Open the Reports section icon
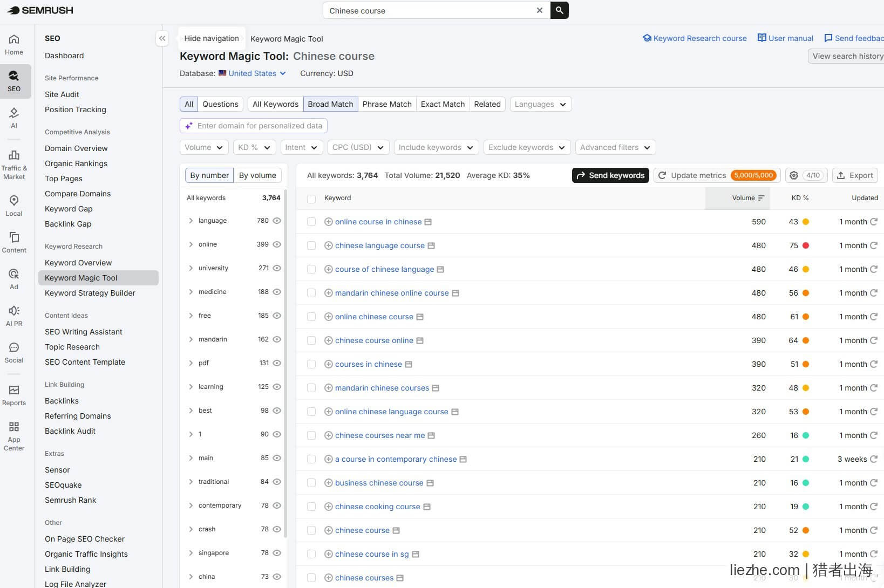The height and width of the screenshot is (588, 884). coord(14,395)
